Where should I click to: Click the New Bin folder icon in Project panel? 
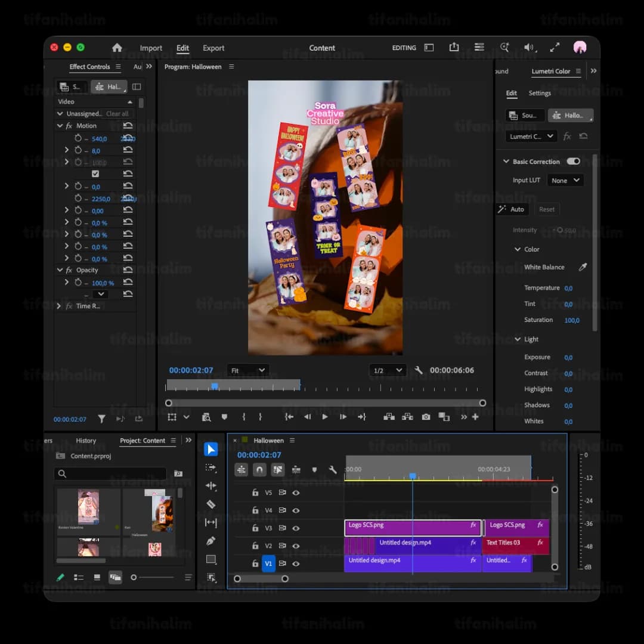178,473
